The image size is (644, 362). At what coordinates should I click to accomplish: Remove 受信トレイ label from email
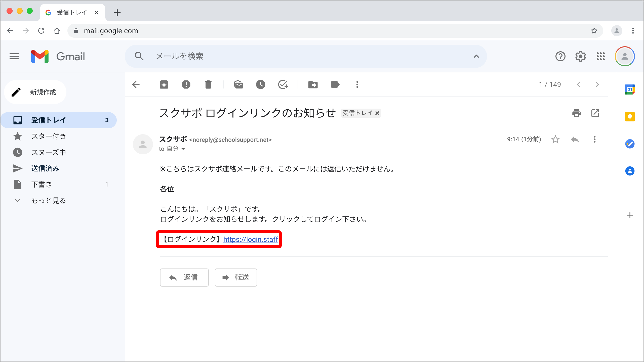377,113
